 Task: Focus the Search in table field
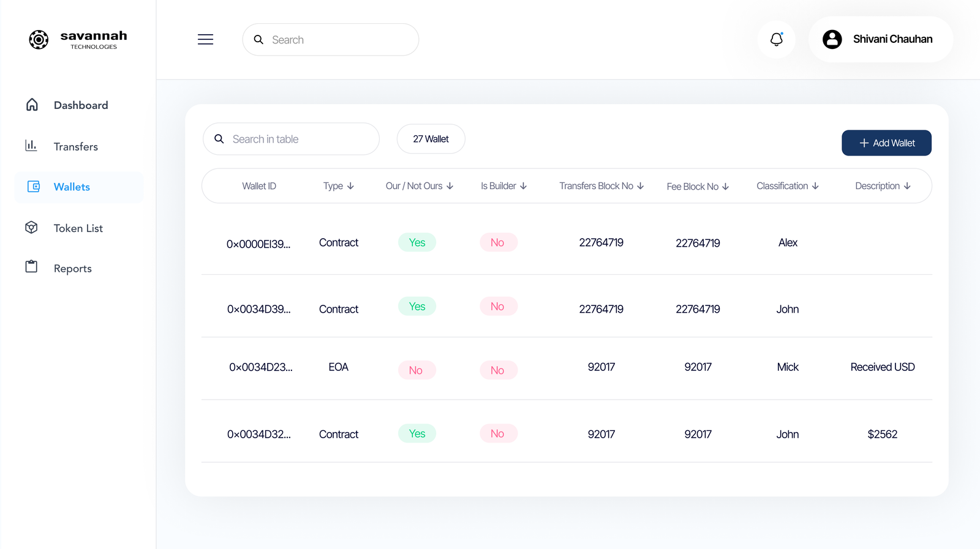click(300, 139)
